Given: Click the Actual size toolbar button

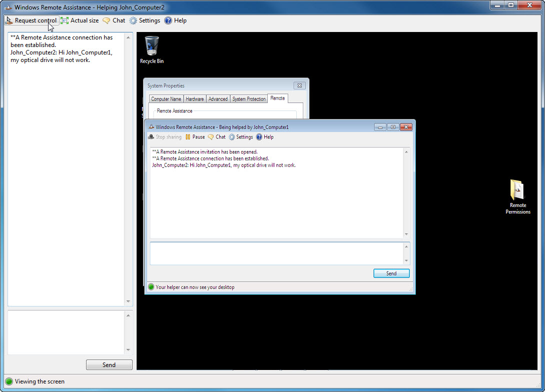Looking at the screenshot, I should coord(80,20).
